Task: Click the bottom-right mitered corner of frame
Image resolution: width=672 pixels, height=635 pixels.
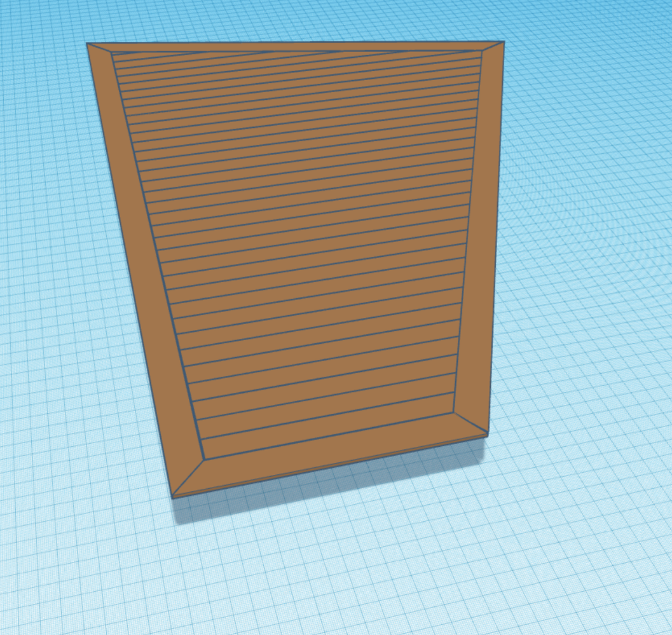Action: coord(471,423)
